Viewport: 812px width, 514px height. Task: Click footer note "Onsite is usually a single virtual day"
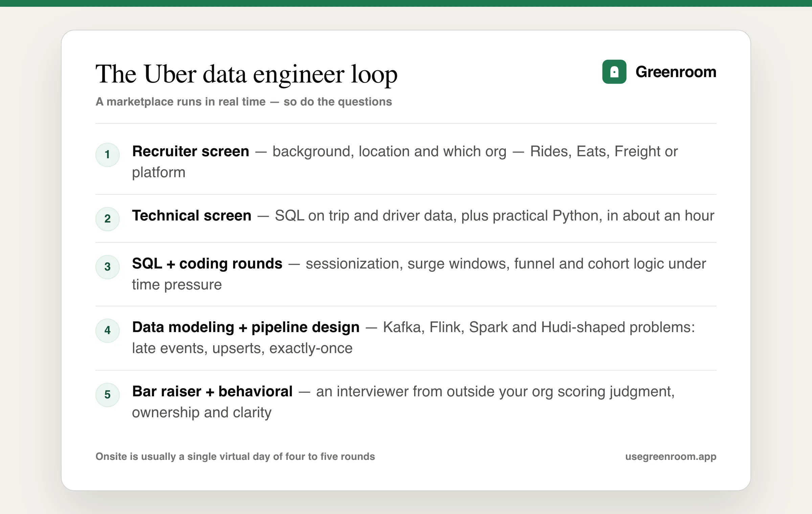235,457
